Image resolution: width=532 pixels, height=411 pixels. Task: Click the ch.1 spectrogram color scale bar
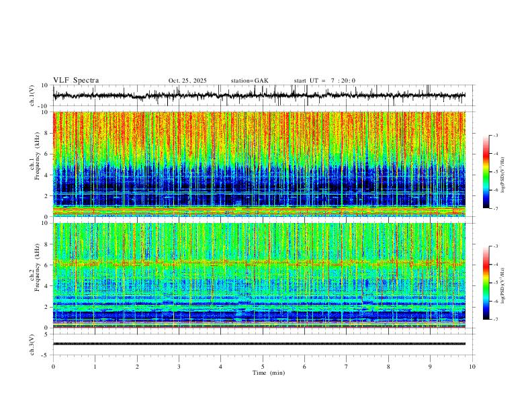486,172
